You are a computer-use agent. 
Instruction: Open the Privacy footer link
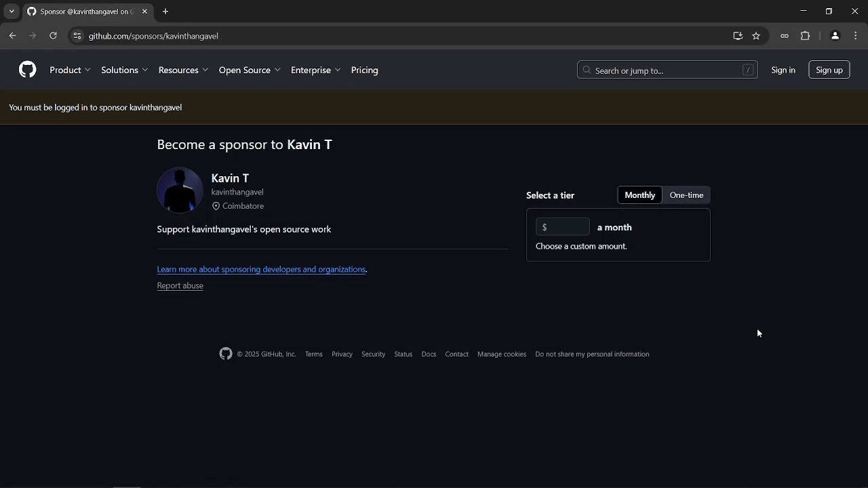pos(342,354)
